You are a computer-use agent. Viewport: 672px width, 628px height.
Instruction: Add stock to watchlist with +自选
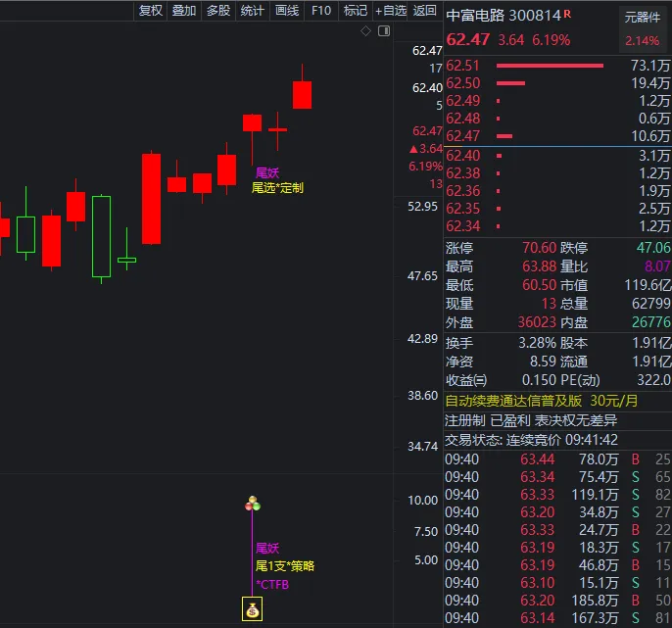(x=390, y=11)
